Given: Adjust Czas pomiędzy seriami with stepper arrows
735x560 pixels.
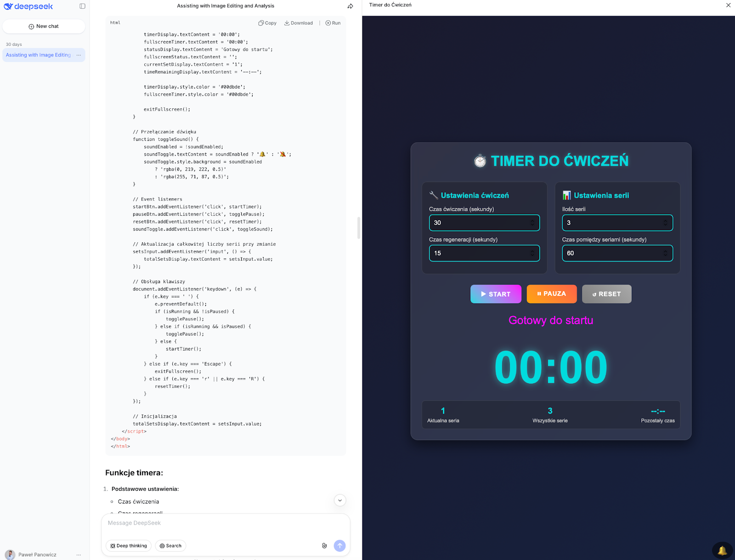Looking at the screenshot, I should 665,253.
